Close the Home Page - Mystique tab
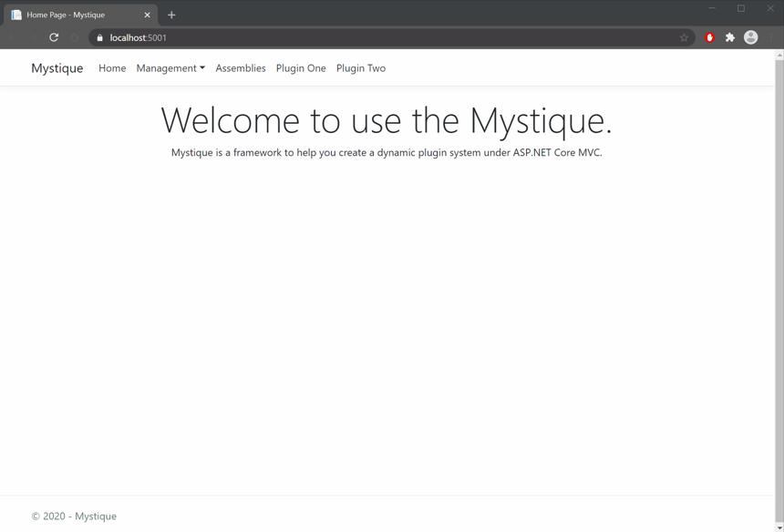The width and height of the screenshot is (784, 532). pos(147,15)
